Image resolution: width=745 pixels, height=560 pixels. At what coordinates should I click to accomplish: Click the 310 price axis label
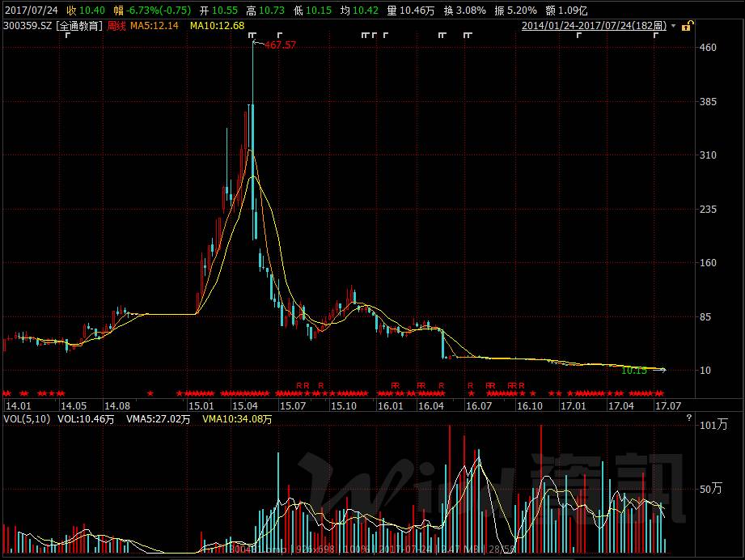pyautogui.click(x=708, y=155)
